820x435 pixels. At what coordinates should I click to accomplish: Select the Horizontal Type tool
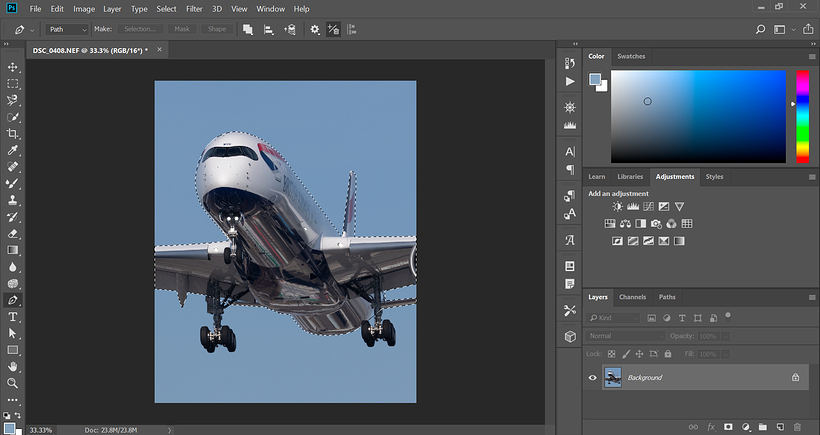(x=13, y=317)
